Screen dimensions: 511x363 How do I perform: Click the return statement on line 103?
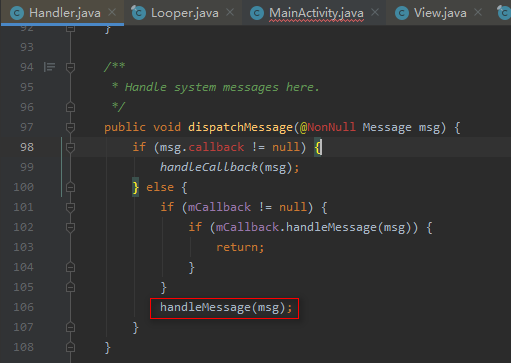(x=240, y=247)
